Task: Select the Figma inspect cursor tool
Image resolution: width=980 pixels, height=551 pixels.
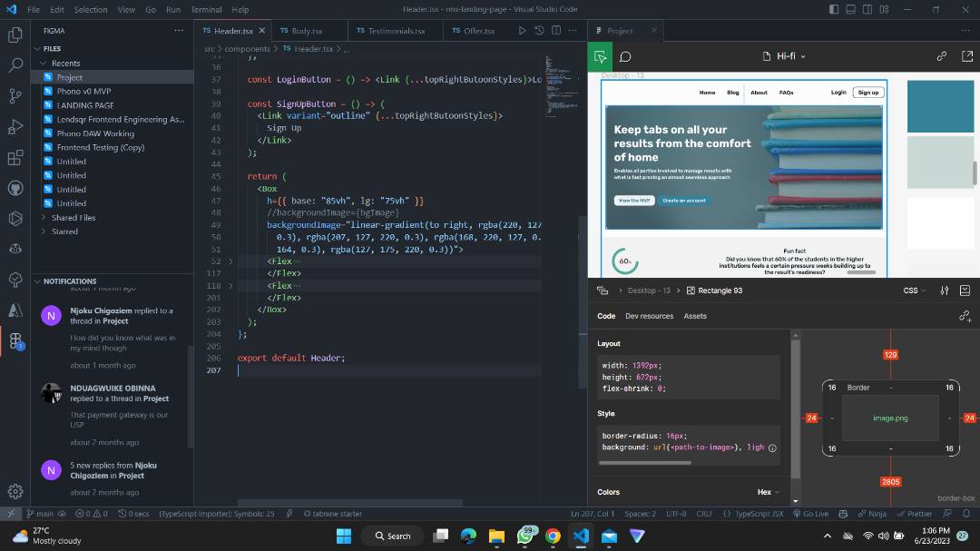Action: point(600,57)
